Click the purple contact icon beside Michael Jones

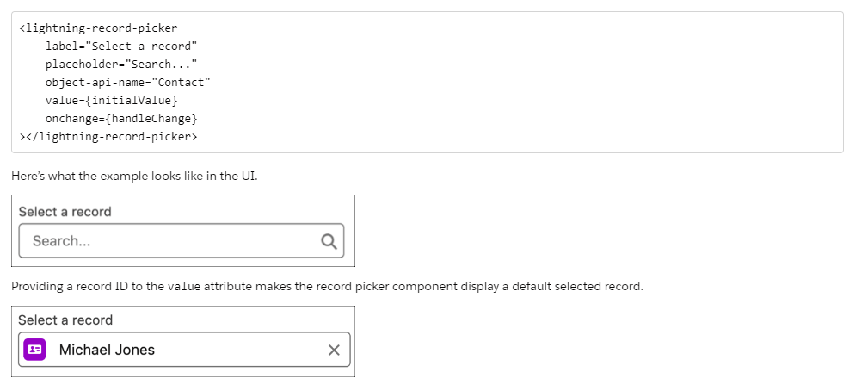(34, 350)
